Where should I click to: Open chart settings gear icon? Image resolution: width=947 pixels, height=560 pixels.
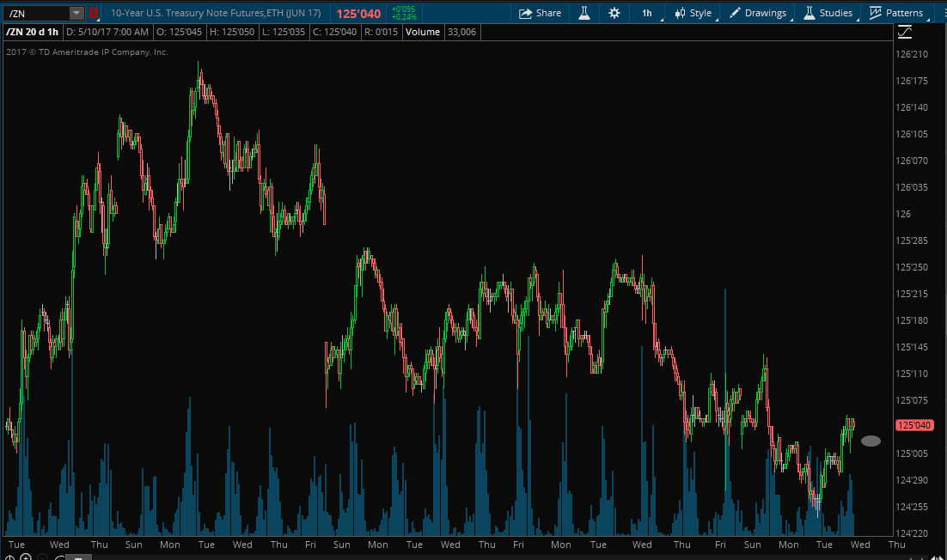point(614,13)
